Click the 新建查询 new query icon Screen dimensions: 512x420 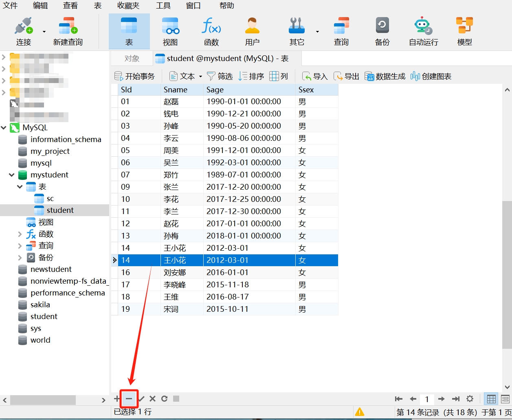click(x=68, y=31)
